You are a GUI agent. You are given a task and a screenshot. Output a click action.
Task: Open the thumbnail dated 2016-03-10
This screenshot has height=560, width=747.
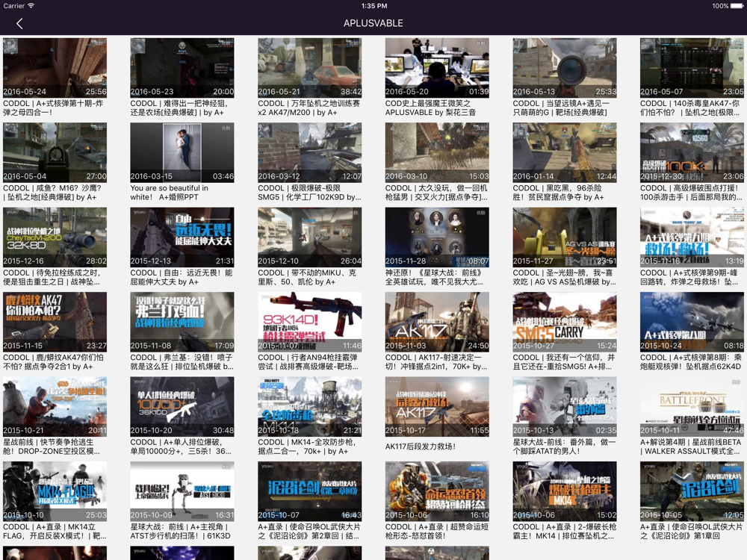tap(437, 152)
